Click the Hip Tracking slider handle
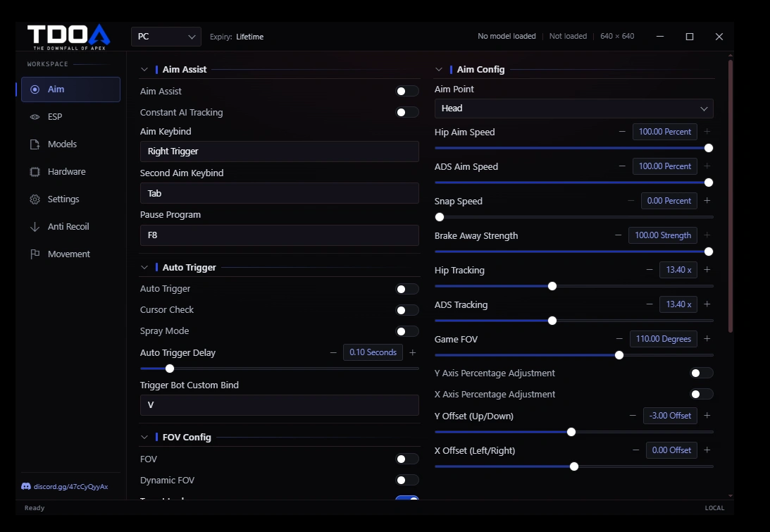The width and height of the screenshot is (770, 532). pyautogui.click(x=552, y=286)
